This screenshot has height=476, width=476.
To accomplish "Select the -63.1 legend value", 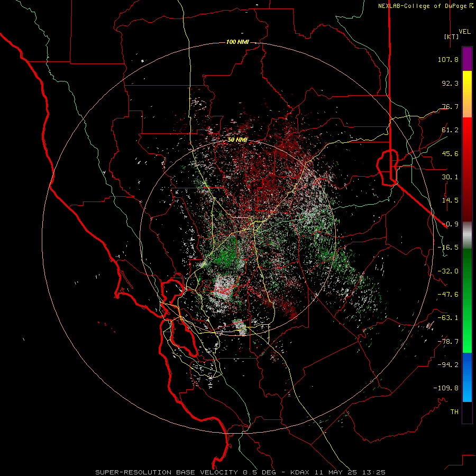I will pos(448,318).
